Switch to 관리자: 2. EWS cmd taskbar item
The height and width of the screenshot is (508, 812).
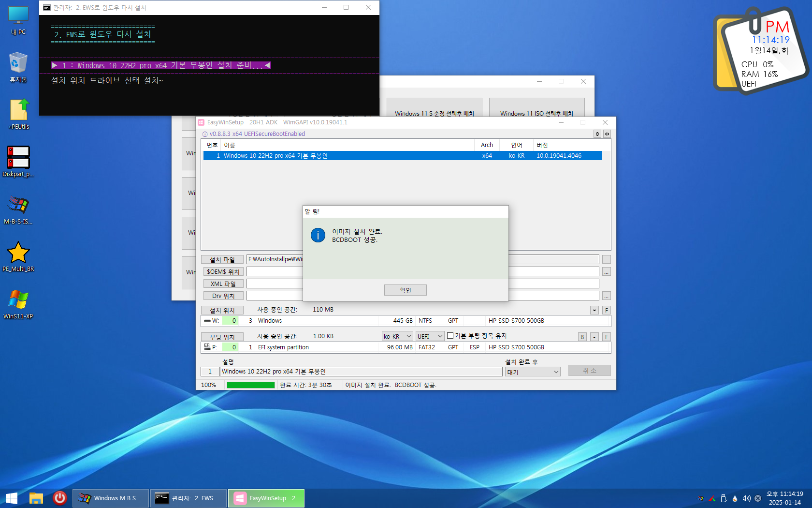click(x=188, y=498)
